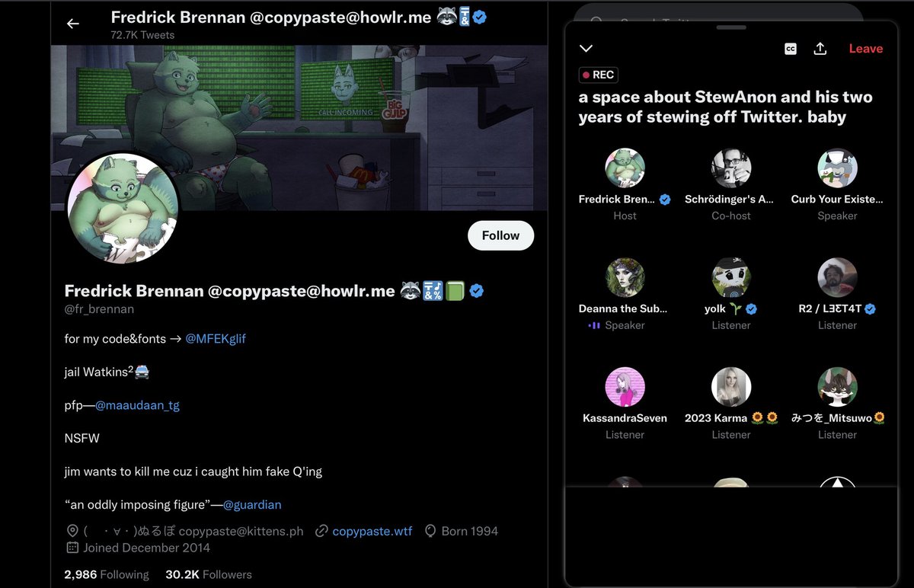Select Deanna the Sub... speaker avatar

pyautogui.click(x=625, y=278)
